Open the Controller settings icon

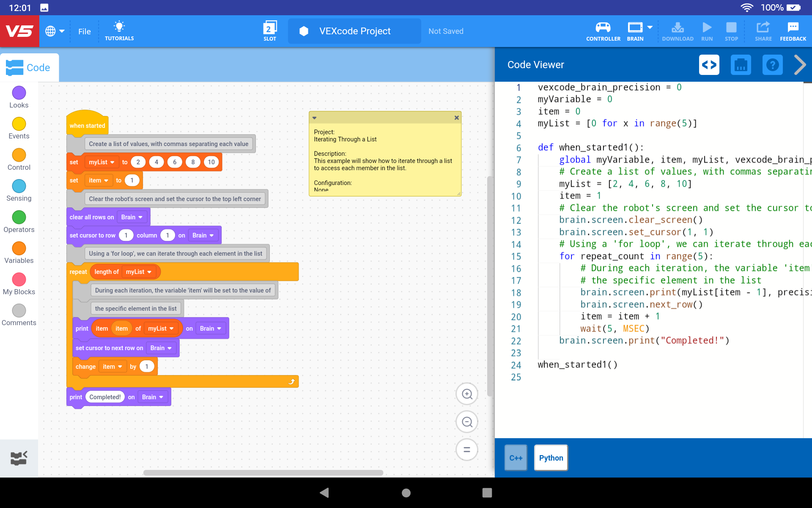603,31
